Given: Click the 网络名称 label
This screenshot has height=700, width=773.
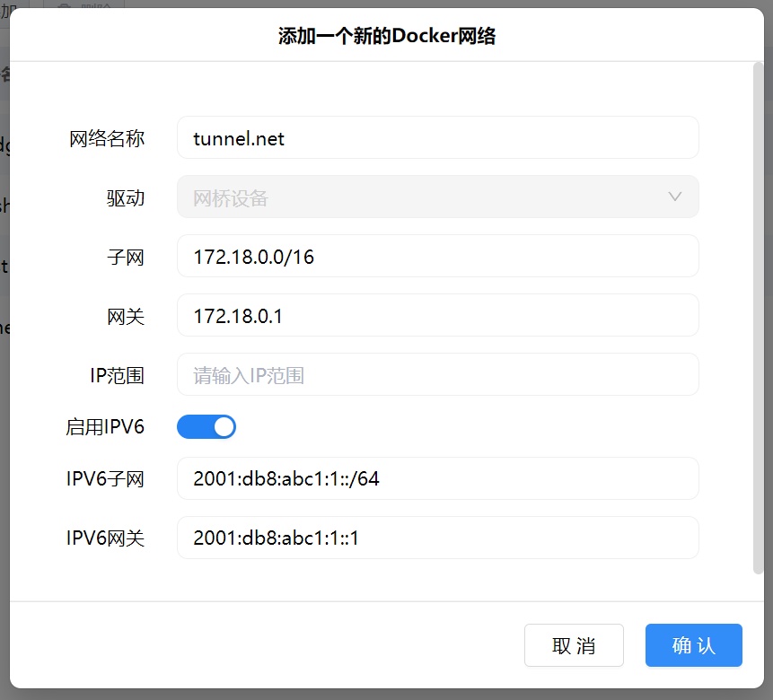Looking at the screenshot, I should click(x=107, y=138).
